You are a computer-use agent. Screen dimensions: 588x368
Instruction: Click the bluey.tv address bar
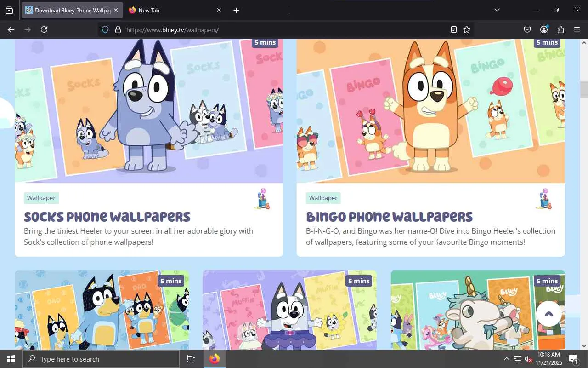tap(286, 30)
